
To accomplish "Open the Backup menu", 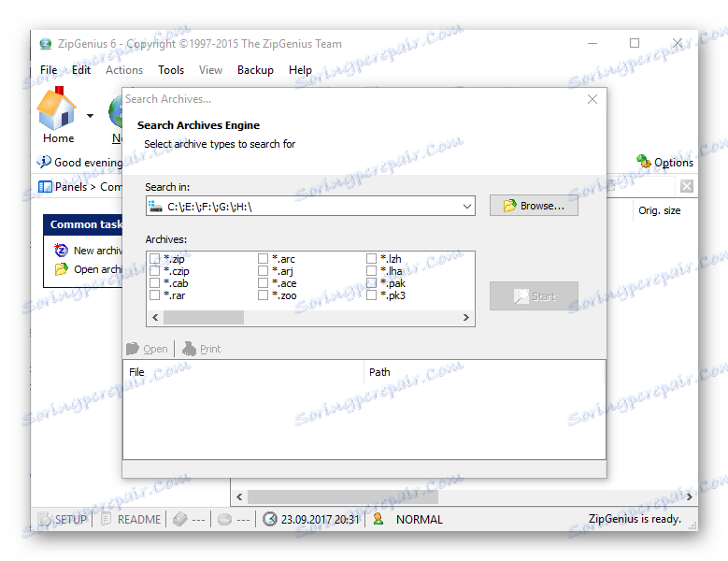I will click(x=255, y=70).
